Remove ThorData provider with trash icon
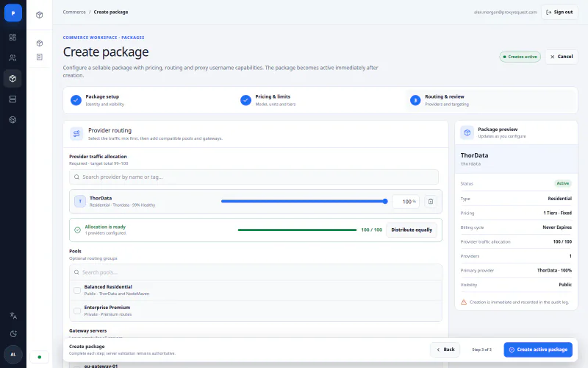The height and width of the screenshot is (368, 588). (x=431, y=202)
